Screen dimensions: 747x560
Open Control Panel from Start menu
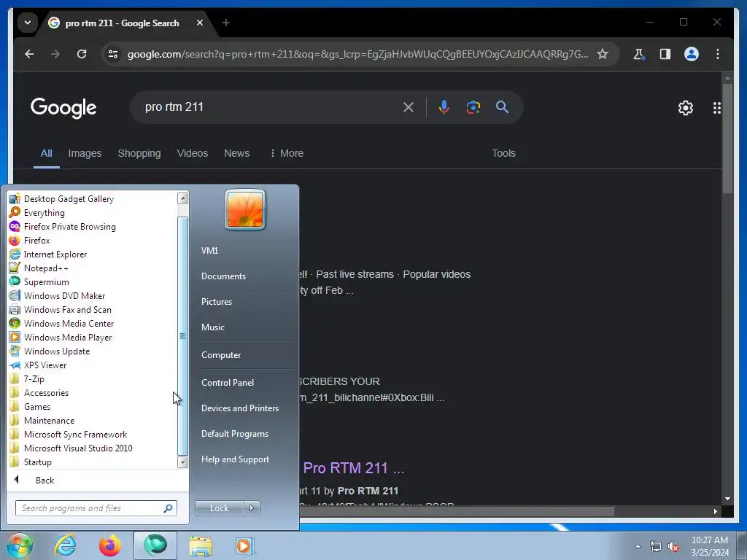(228, 382)
